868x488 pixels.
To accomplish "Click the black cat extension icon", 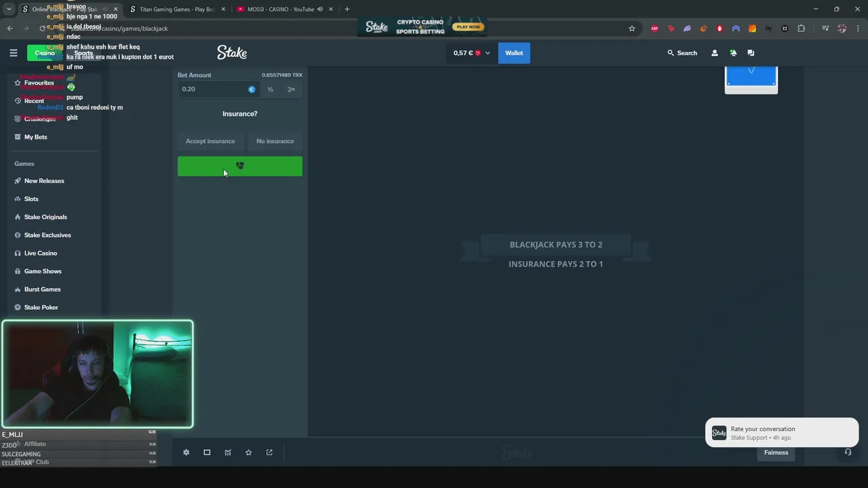I will point(785,28).
